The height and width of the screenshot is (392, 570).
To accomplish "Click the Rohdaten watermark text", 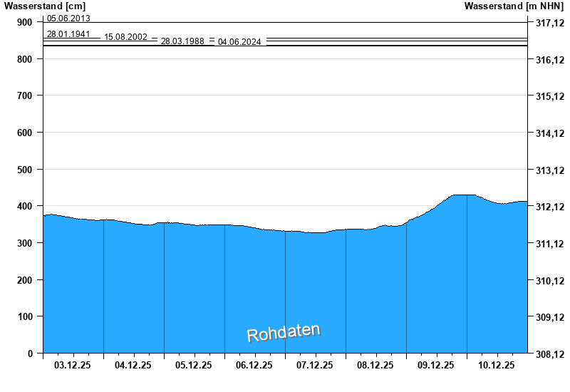I will (284, 333).
